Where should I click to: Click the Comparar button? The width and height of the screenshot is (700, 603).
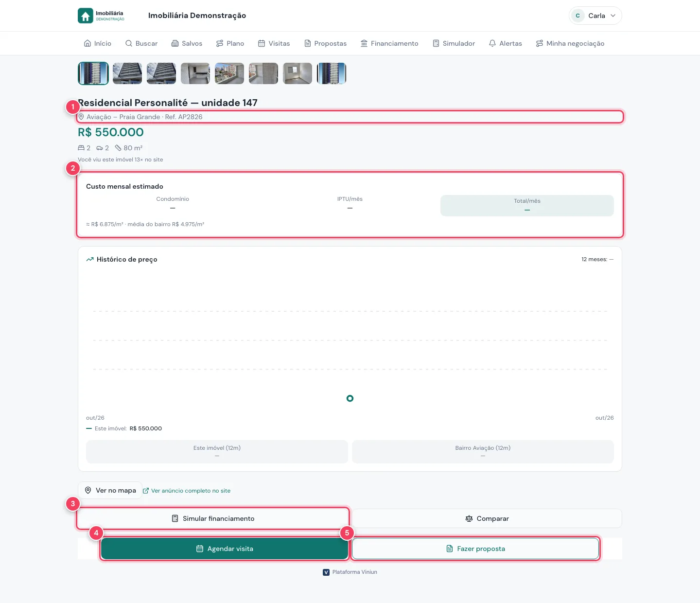click(487, 518)
